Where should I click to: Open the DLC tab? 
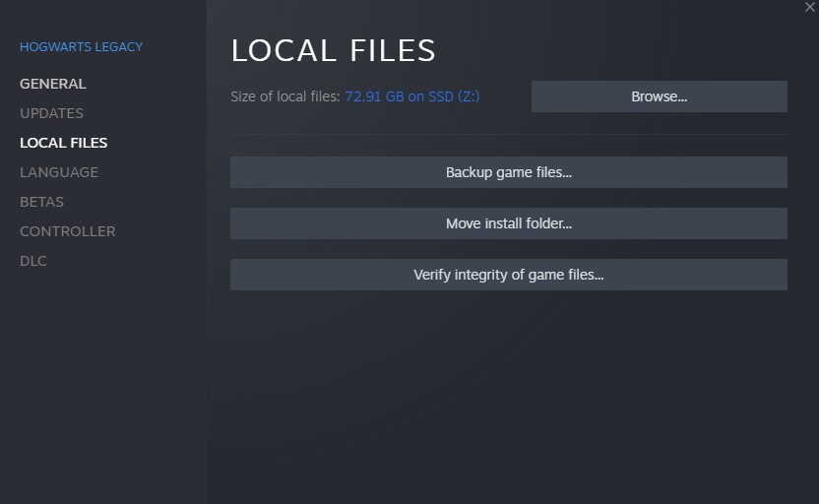33,261
